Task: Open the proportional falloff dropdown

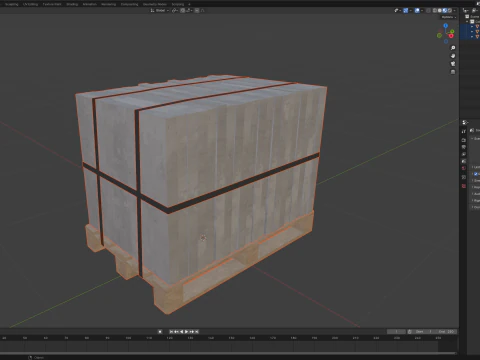Action: (202, 10)
